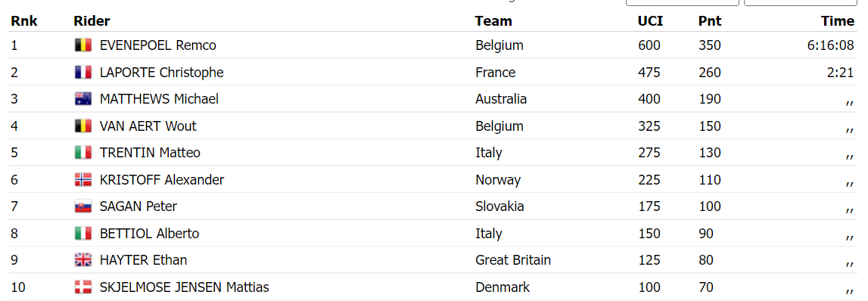Open rider page for EVENEPOEL Remco
Viewport: 868px width, 301px height.
[x=157, y=45]
